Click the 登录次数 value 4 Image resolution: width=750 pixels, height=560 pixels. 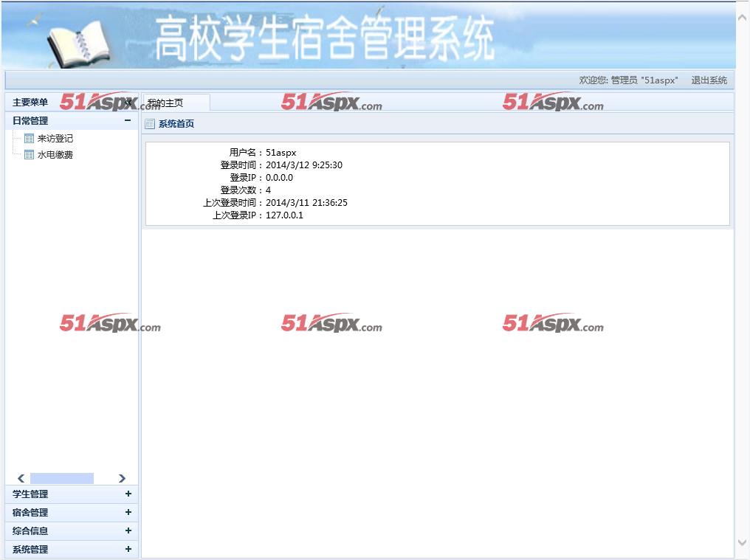click(x=269, y=190)
